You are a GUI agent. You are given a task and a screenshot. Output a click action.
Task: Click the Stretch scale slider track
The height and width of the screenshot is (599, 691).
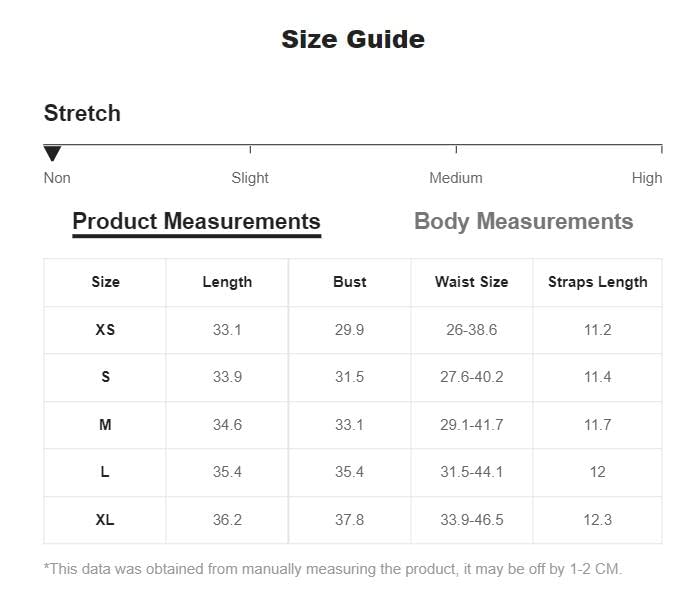352,146
